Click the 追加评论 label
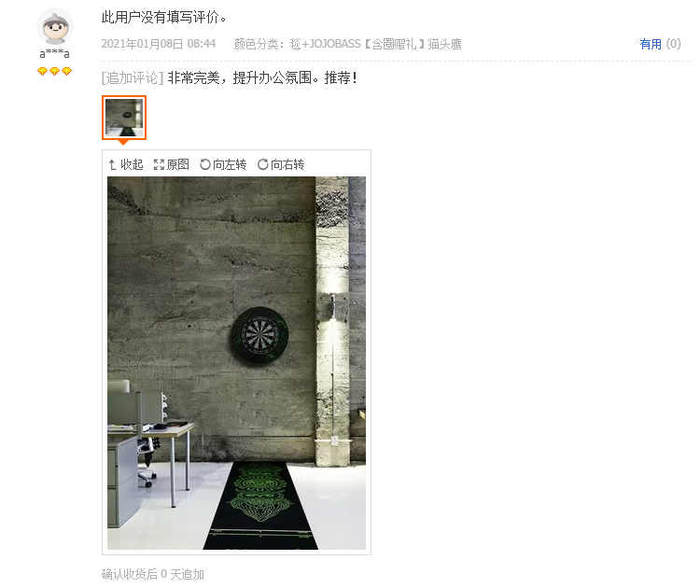This screenshot has width=700, height=588. pos(133,78)
